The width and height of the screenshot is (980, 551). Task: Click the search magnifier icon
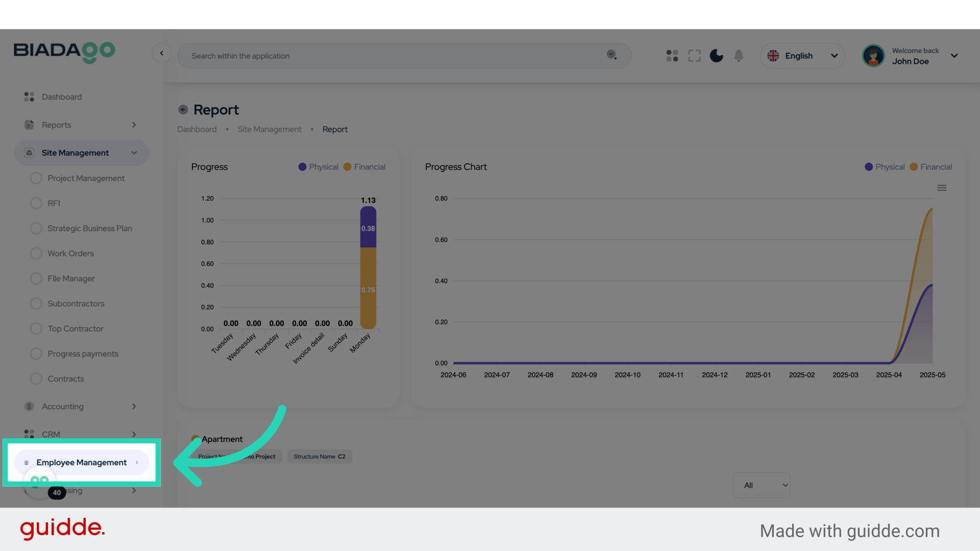(611, 55)
